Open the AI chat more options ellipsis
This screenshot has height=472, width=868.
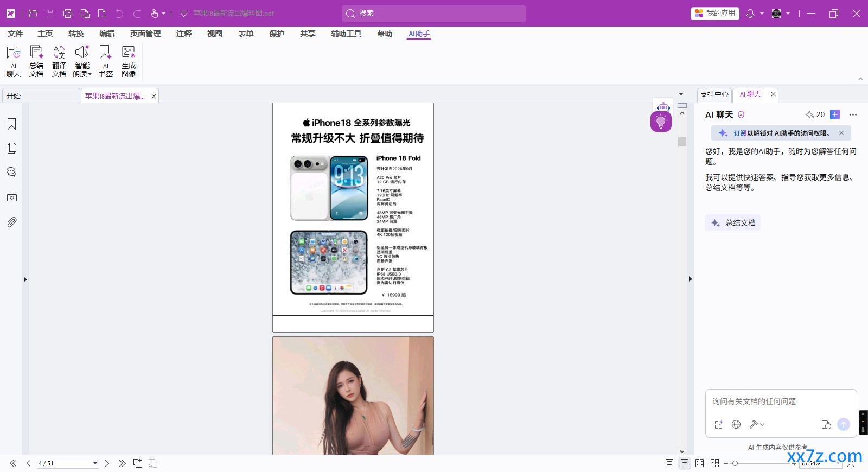[x=853, y=114]
